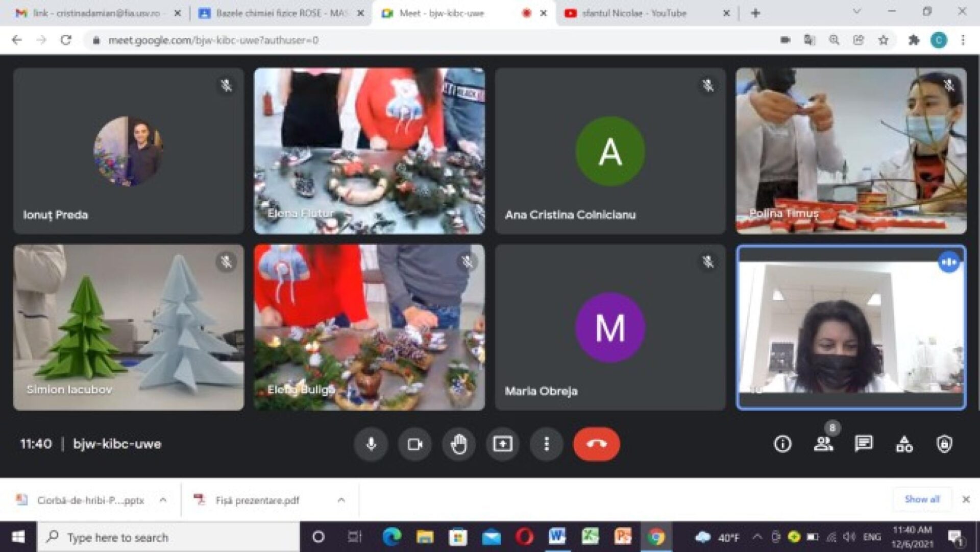Click Simion Iacubov video tile
This screenshot has height=552, width=980.
point(129,327)
